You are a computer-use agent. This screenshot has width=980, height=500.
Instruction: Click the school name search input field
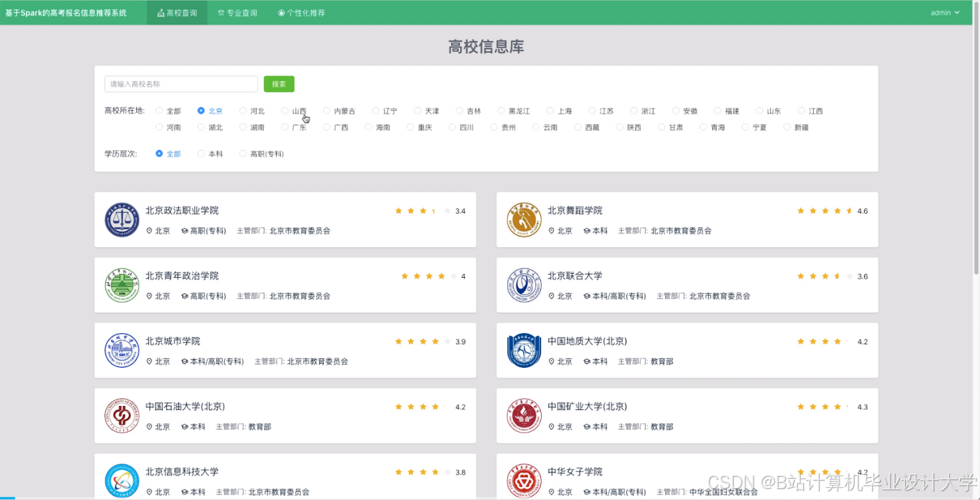pyautogui.click(x=181, y=83)
